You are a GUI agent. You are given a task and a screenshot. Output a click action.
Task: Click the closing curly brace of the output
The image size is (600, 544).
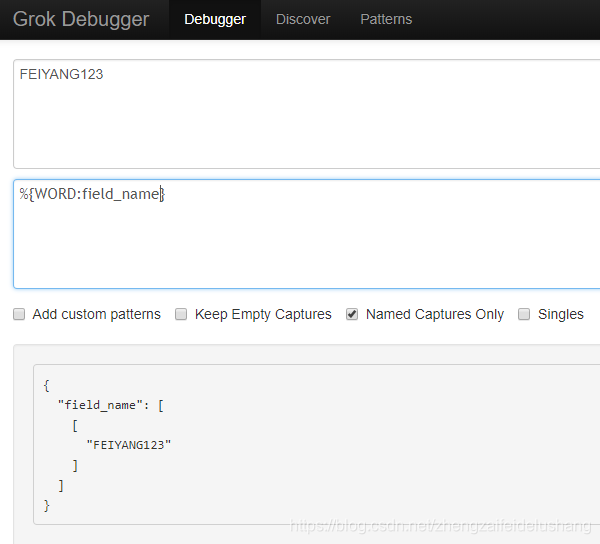(46, 506)
